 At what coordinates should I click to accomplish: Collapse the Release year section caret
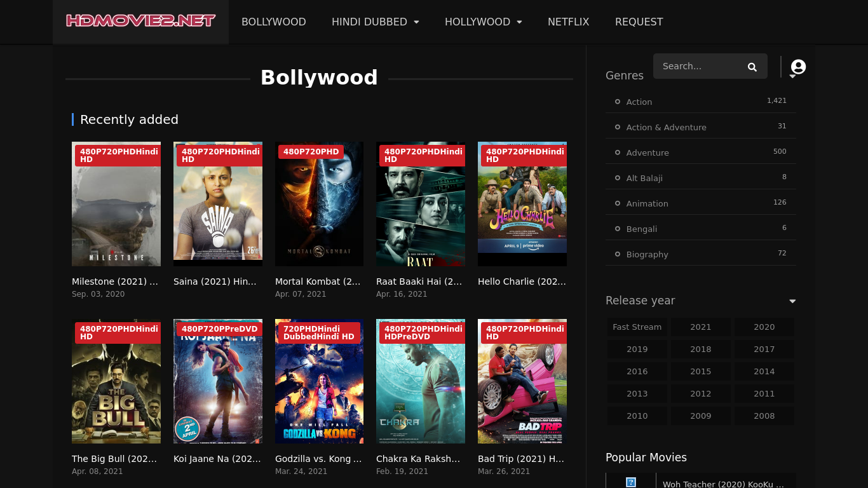click(x=792, y=301)
